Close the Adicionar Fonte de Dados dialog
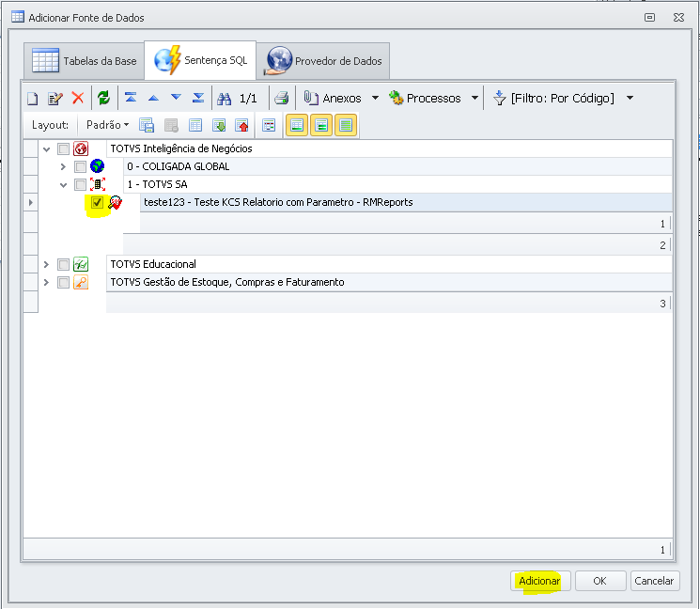 click(x=679, y=18)
